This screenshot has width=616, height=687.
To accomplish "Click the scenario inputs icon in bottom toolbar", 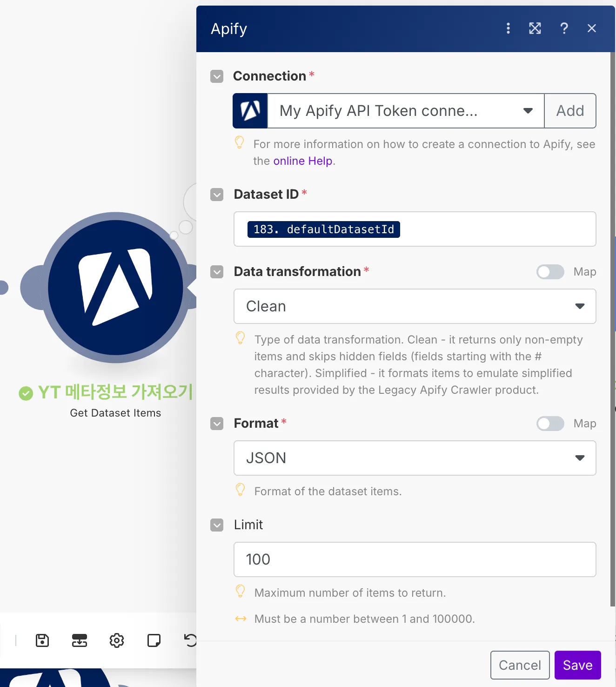I will click(80, 640).
